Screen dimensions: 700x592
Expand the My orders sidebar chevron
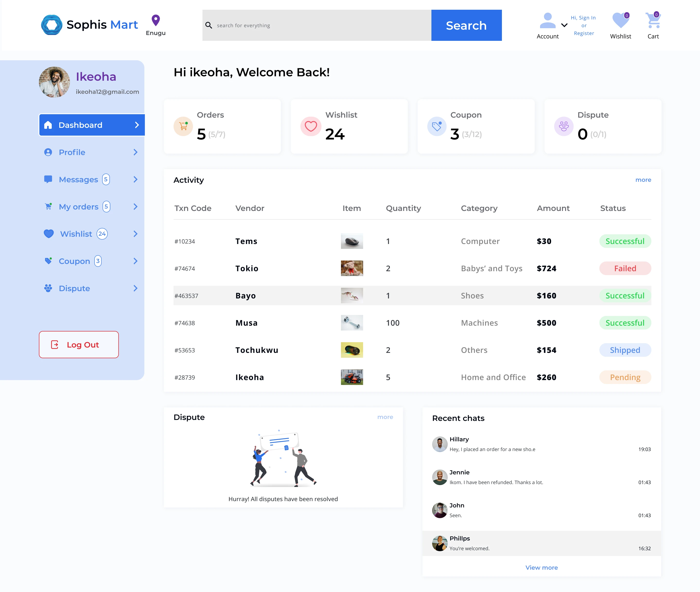click(x=136, y=207)
